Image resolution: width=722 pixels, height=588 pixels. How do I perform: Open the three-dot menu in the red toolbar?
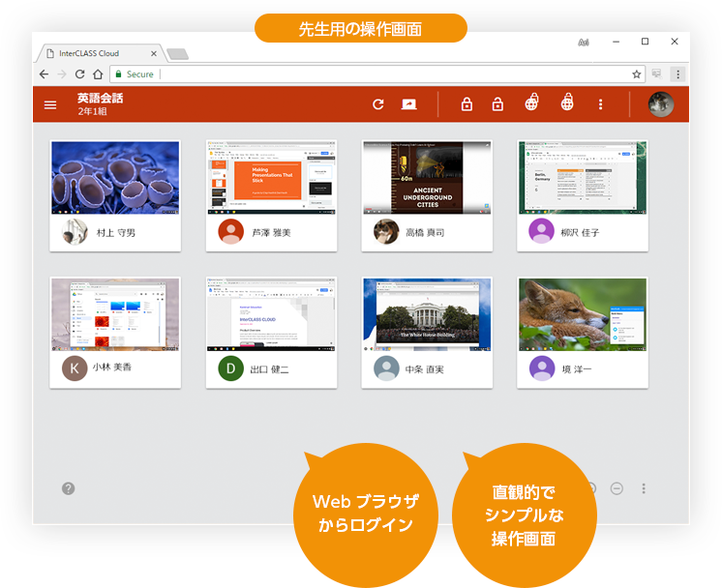[600, 104]
